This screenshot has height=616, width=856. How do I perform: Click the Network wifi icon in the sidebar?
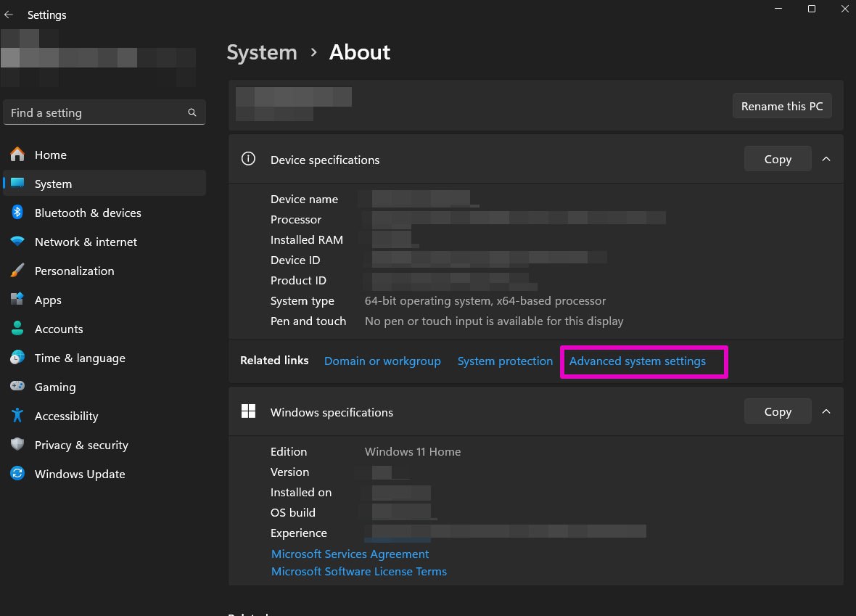(17, 241)
